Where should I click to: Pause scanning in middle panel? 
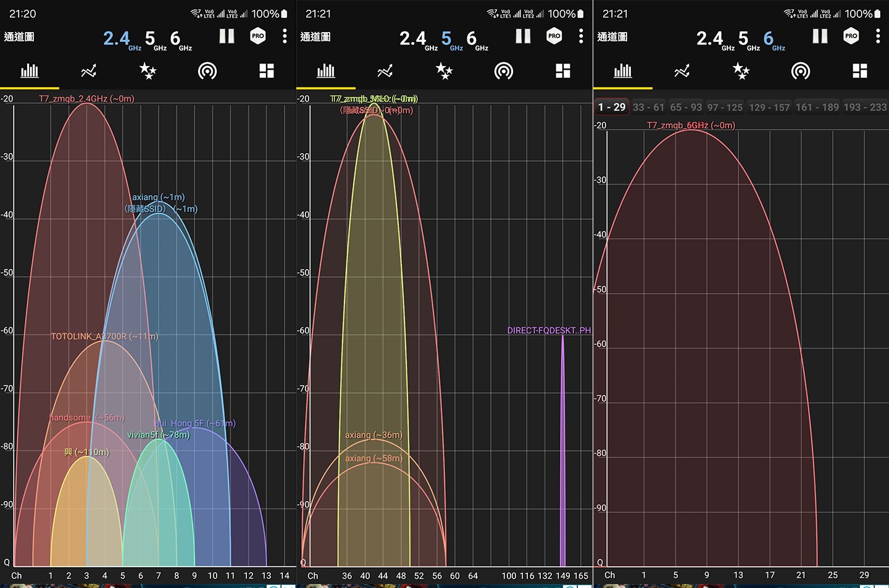[x=523, y=36]
